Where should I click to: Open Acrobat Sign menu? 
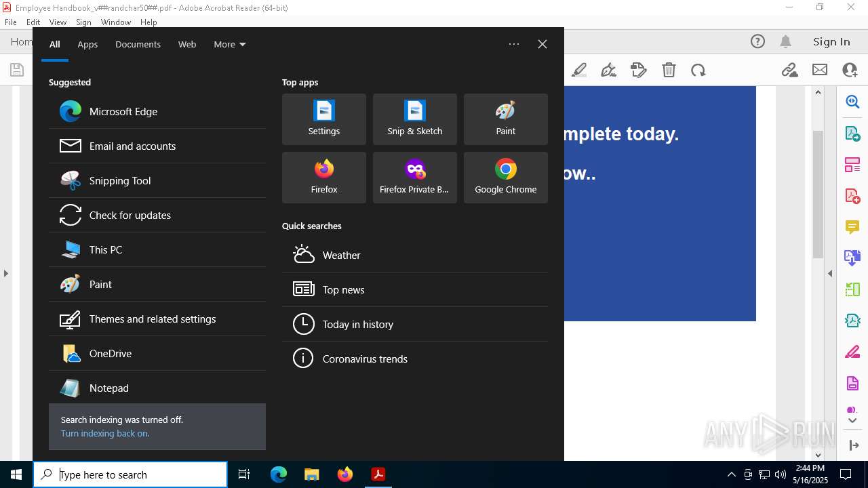[x=83, y=22]
